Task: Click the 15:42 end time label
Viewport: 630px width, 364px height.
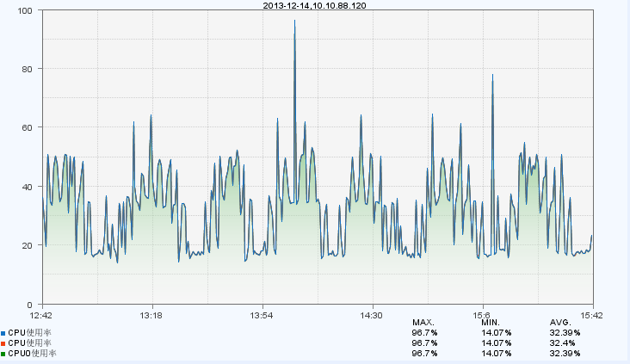Action: coord(592,315)
